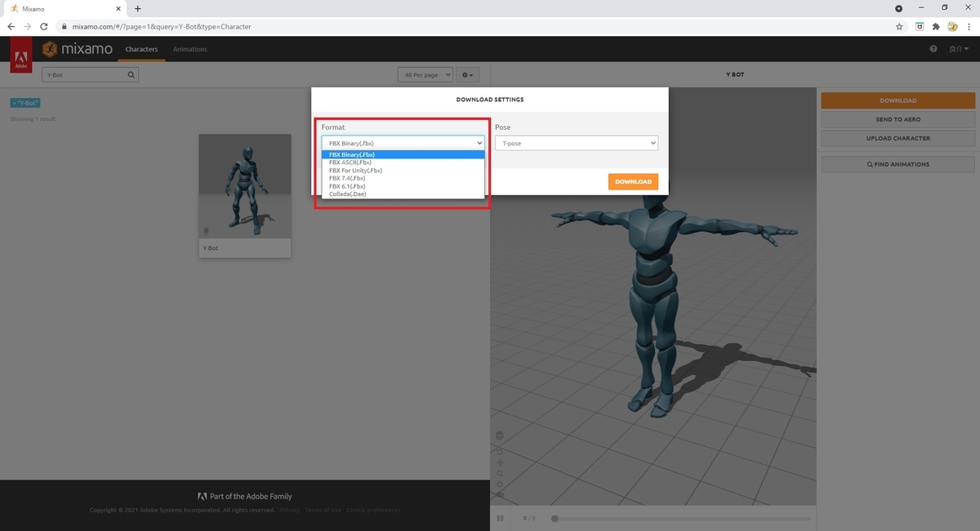Open the Privacy link in footer
Image resolution: width=980 pixels, height=531 pixels.
[290, 510]
